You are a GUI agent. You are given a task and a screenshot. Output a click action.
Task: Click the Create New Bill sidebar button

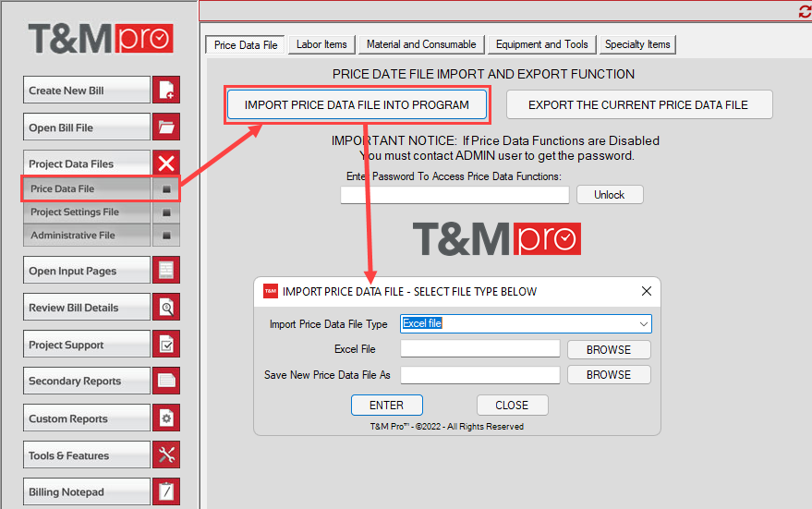point(87,91)
